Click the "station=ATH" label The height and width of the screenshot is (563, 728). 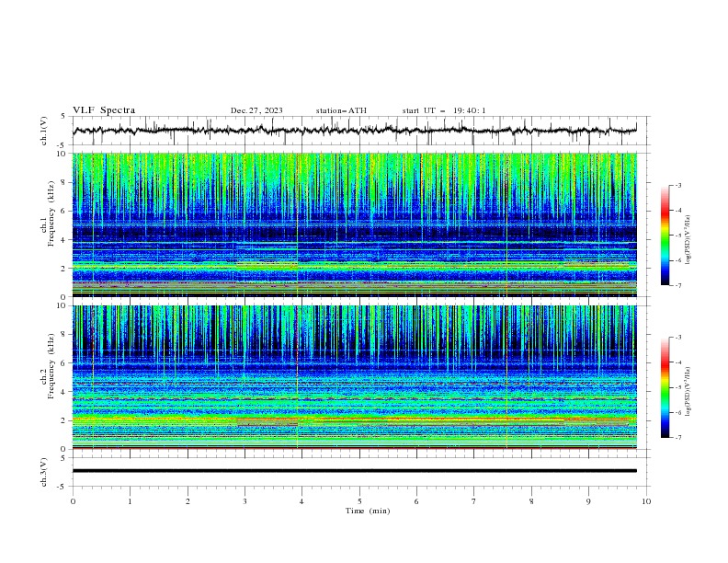point(341,110)
